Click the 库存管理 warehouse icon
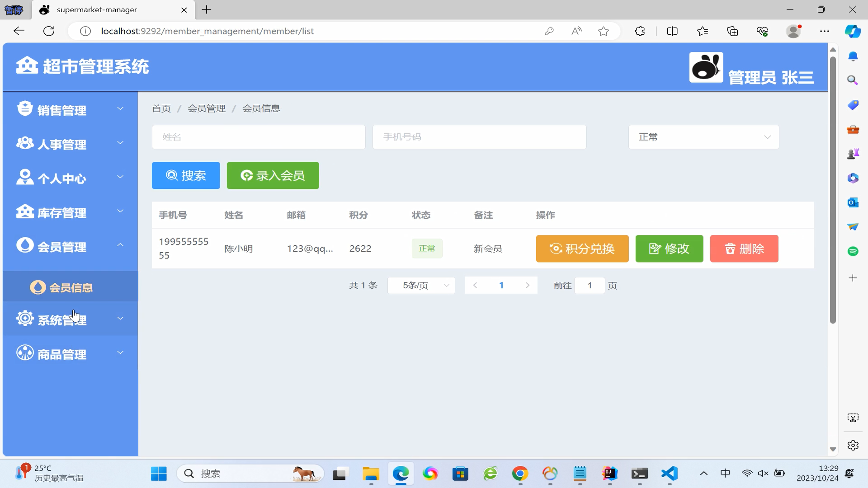 25,211
